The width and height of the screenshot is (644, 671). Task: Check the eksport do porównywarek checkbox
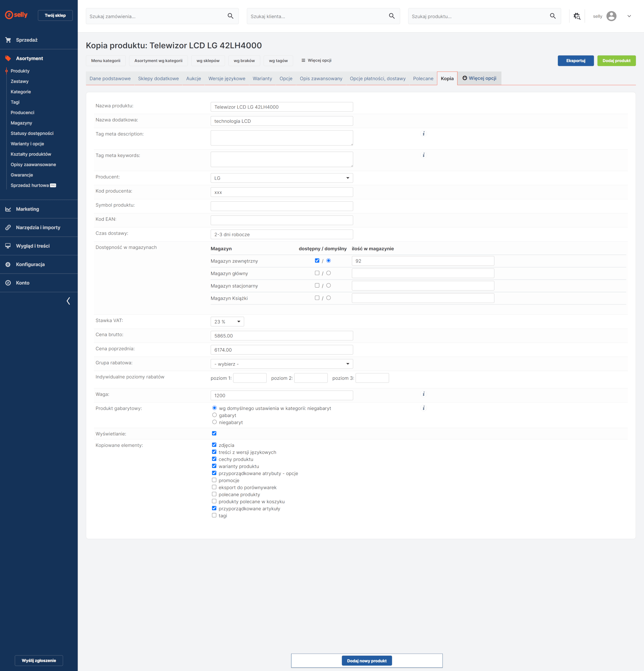214,487
